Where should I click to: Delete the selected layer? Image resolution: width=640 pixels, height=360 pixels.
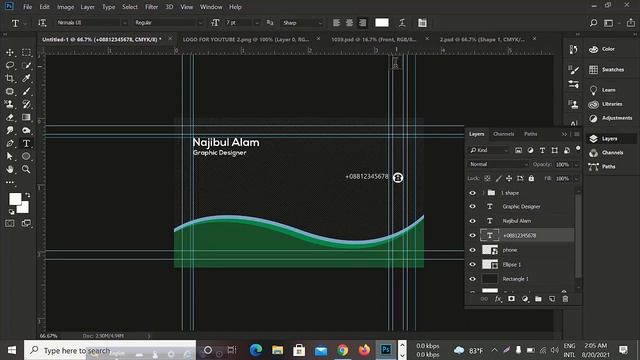coord(565,299)
